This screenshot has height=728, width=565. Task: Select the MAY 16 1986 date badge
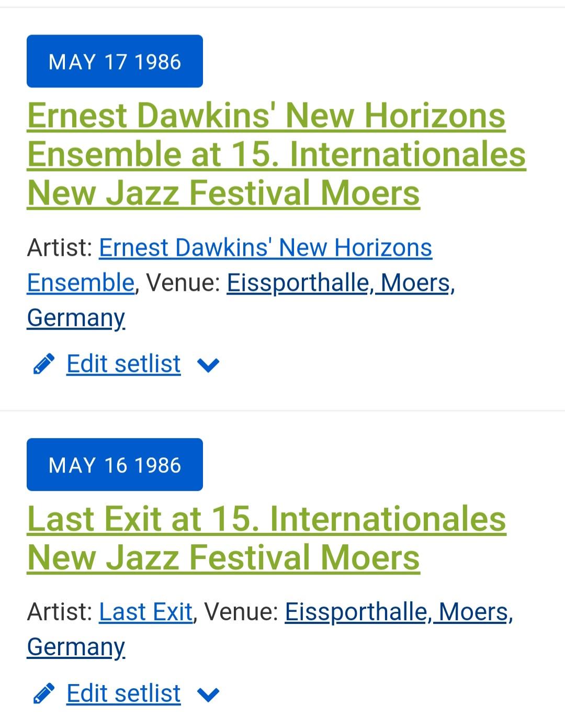[115, 465]
